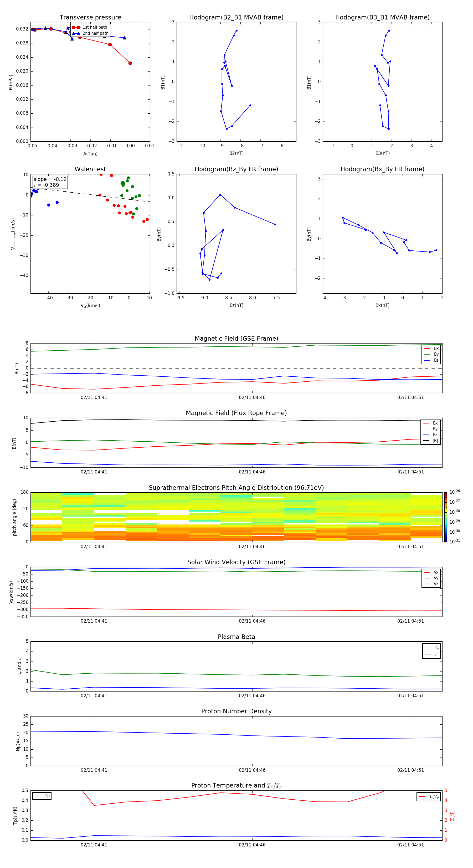Click the By legend entry in GSE magnetic field
Screen dimensions: 473x868
[x=431, y=354]
